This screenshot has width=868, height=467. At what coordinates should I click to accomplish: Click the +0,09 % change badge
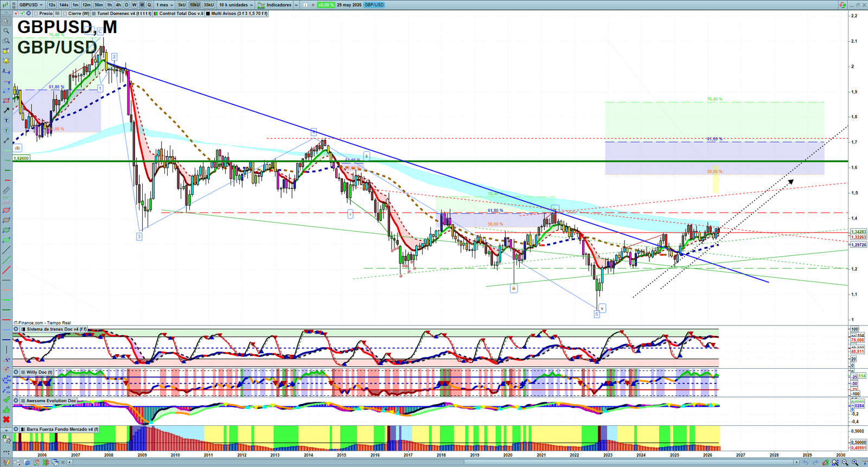[x=325, y=5]
